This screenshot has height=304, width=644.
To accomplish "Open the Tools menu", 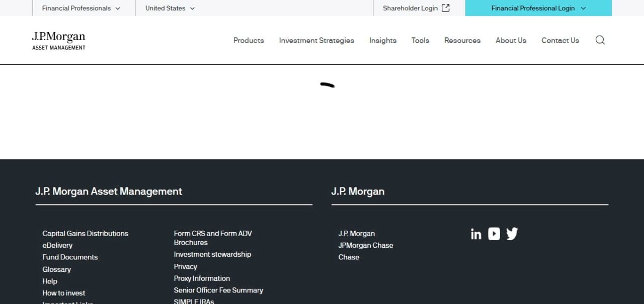I will tap(420, 40).
